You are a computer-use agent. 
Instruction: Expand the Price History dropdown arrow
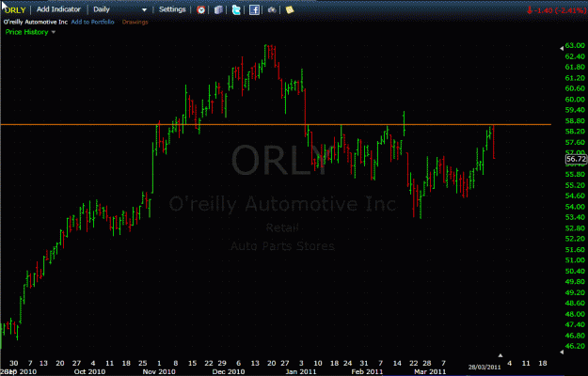pyautogui.click(x=54, y=33)
